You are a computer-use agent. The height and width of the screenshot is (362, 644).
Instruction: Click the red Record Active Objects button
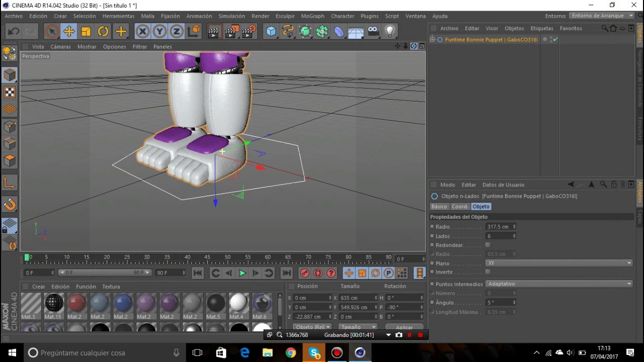304,273
